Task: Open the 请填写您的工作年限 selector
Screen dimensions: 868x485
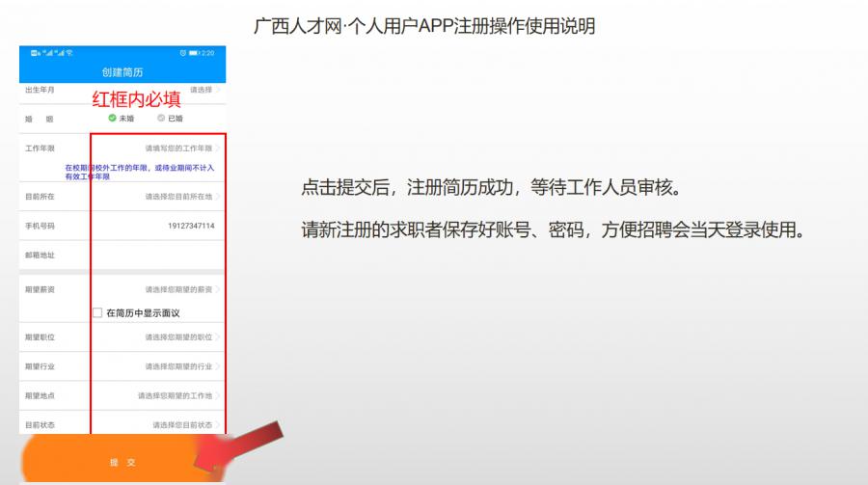Action: (x=182, y=148)
